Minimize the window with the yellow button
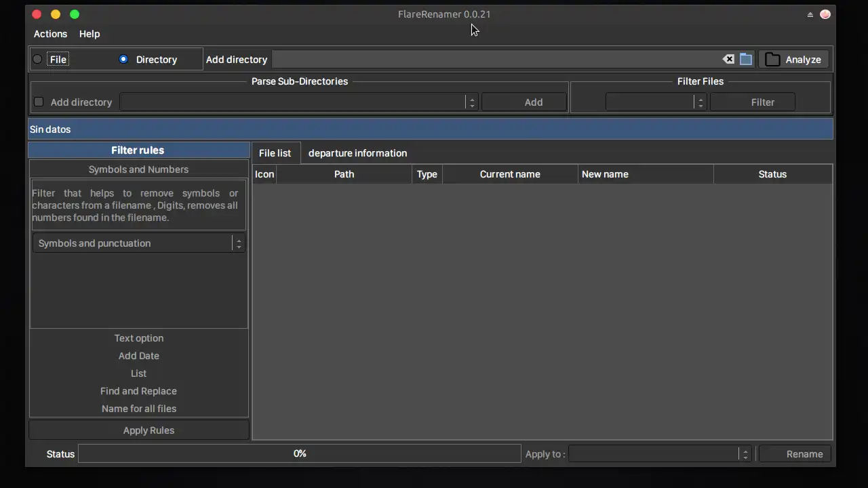Viewport: 868px width, 488px height. (56, 14)
